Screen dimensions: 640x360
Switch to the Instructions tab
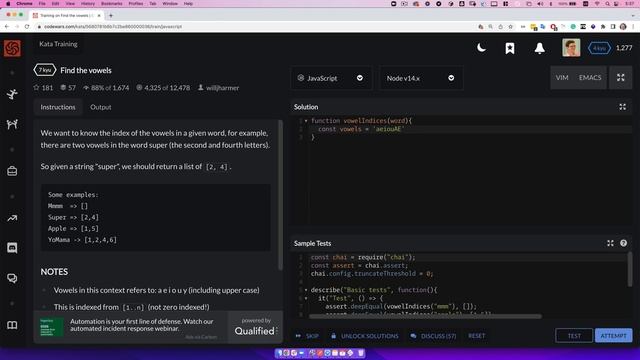[58, 107]
